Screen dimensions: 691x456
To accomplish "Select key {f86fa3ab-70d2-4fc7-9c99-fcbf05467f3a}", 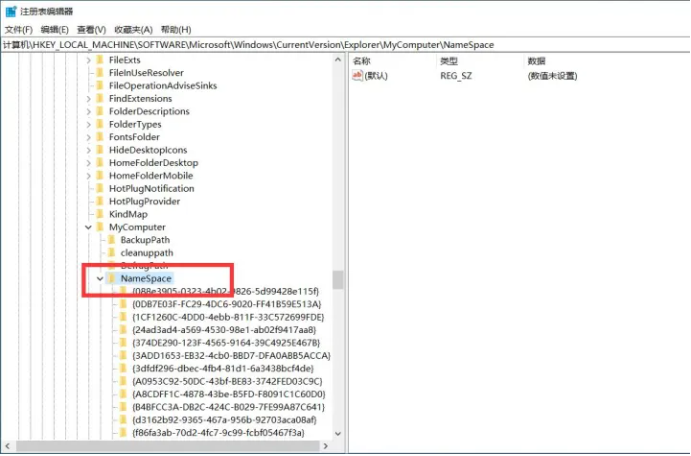I will pos(218,433).
